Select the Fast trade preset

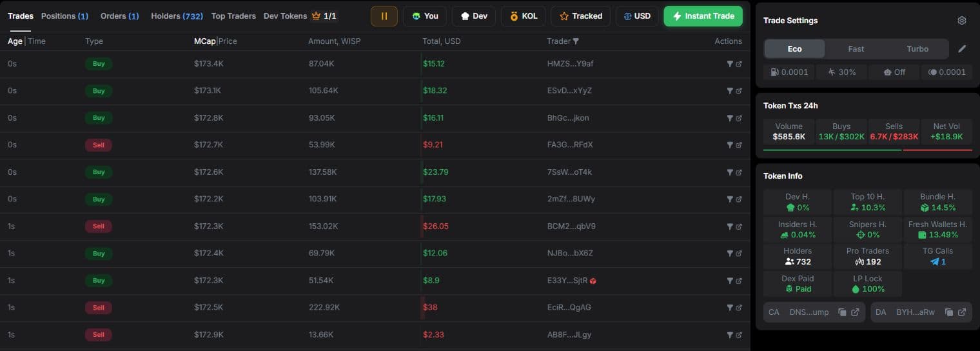point(856,49)
